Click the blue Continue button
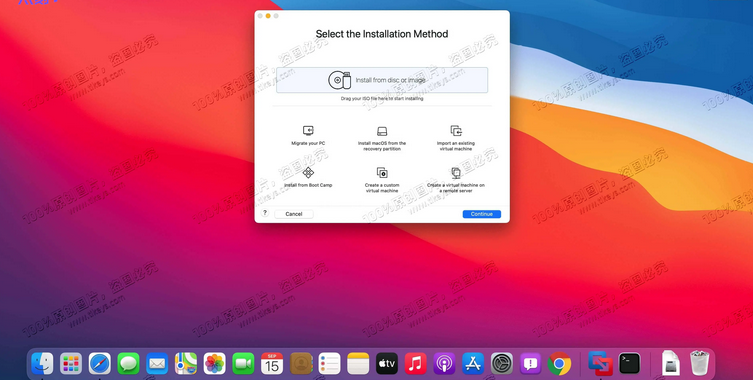This screenshot has width=753, height=380. [482, 214]
